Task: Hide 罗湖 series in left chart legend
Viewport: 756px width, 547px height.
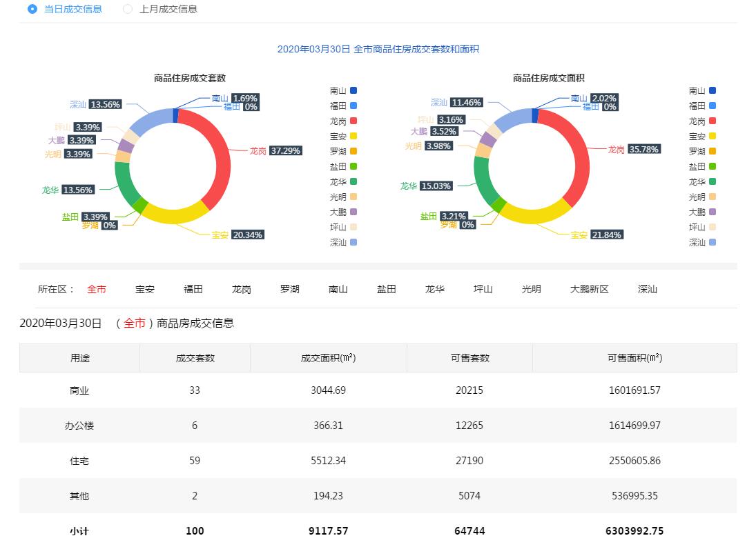Action: [x=353, y=151]
